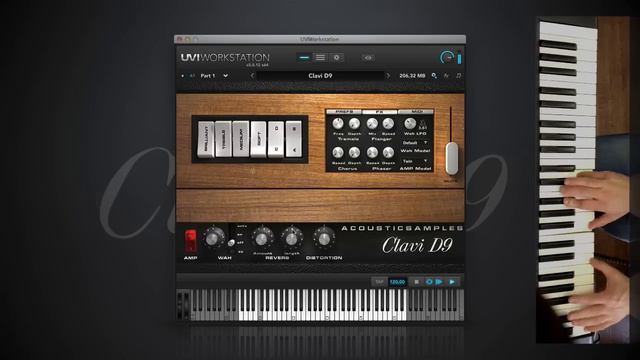
Task: Click the mute slider handle on wood panel
Action: click(451, 158)
